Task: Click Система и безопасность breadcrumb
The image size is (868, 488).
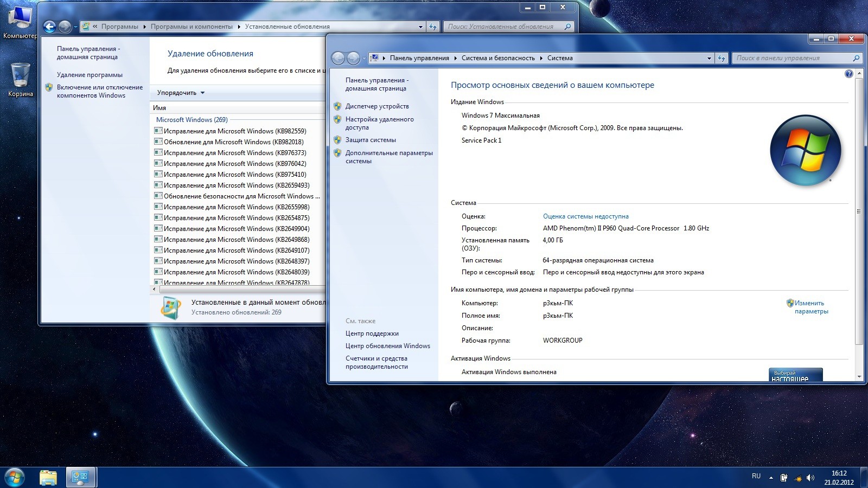Action: coord(498,58)
